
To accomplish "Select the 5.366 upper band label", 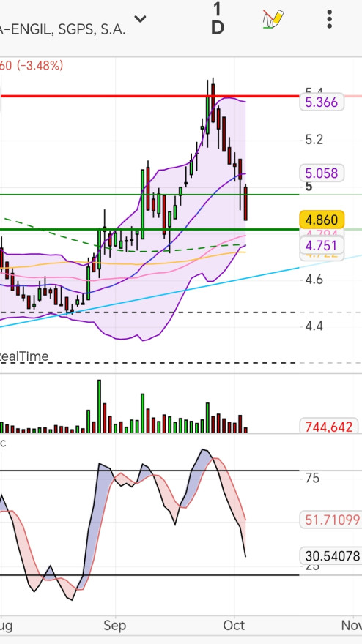I will tap(322, 102).
